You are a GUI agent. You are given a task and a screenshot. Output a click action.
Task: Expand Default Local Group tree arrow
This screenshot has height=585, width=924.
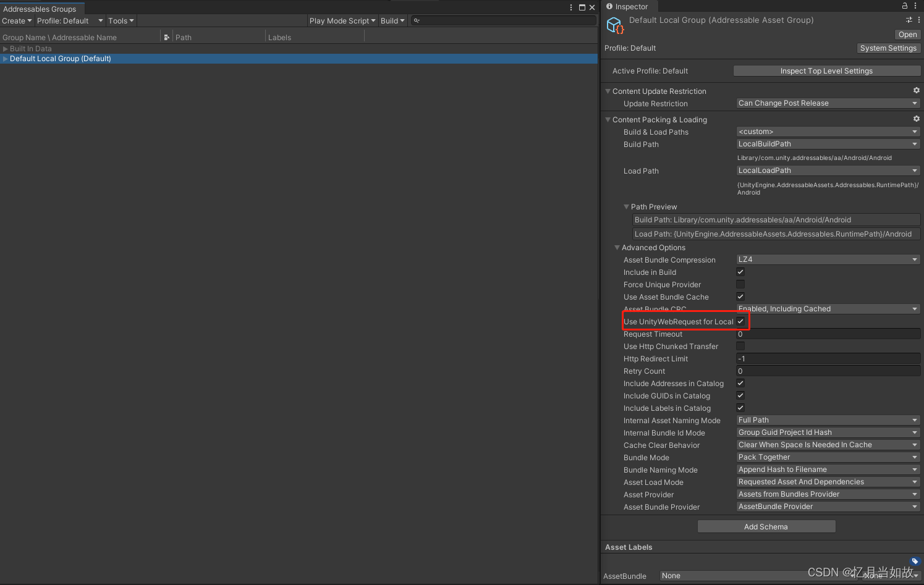[6, 59]
